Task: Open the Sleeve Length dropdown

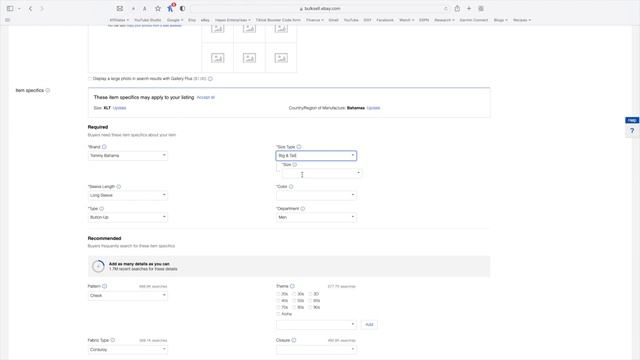Action: click(x=128, y=195)
